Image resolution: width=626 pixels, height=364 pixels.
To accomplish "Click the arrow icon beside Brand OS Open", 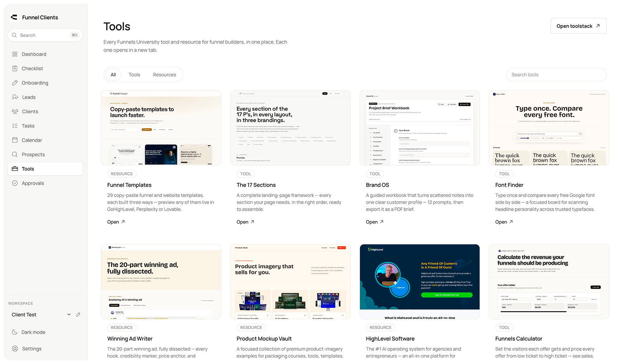I will 382,222.
